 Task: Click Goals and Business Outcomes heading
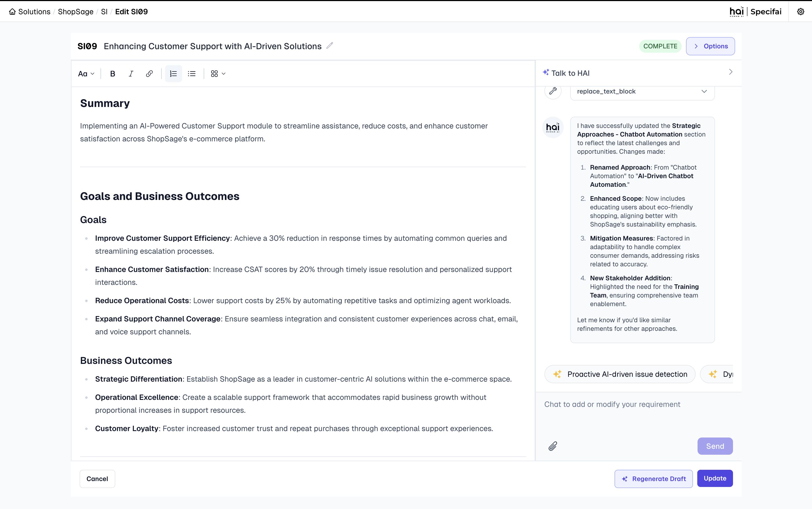click(x=160, y=196)
